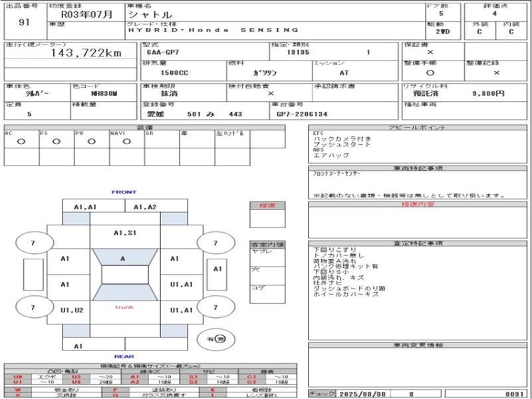Viewport: 532px width, 399px height.
Task: Click the number 0091 at bottom right
Action: coord(515,394)
